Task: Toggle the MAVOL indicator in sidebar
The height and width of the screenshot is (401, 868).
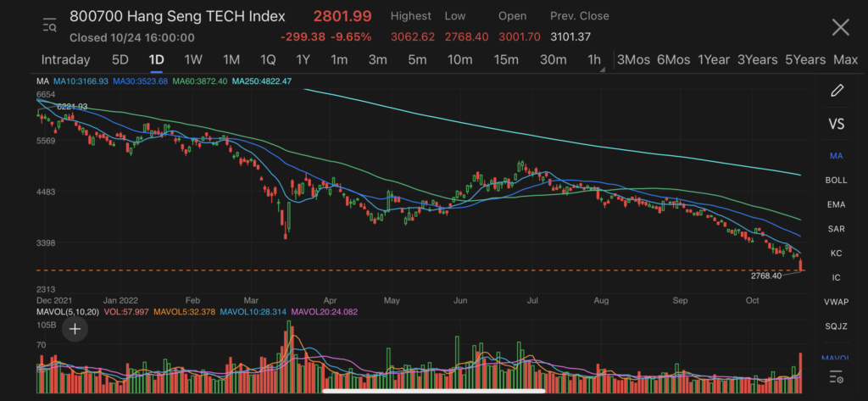Action: coord(836,358)
